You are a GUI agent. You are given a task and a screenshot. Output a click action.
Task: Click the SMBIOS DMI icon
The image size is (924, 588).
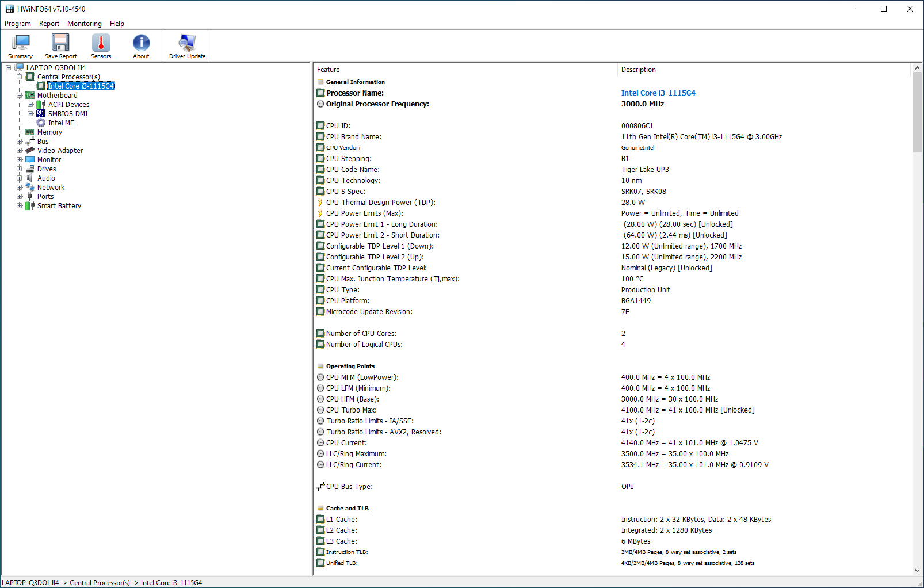pyautogui.click(x=41, y=113)
